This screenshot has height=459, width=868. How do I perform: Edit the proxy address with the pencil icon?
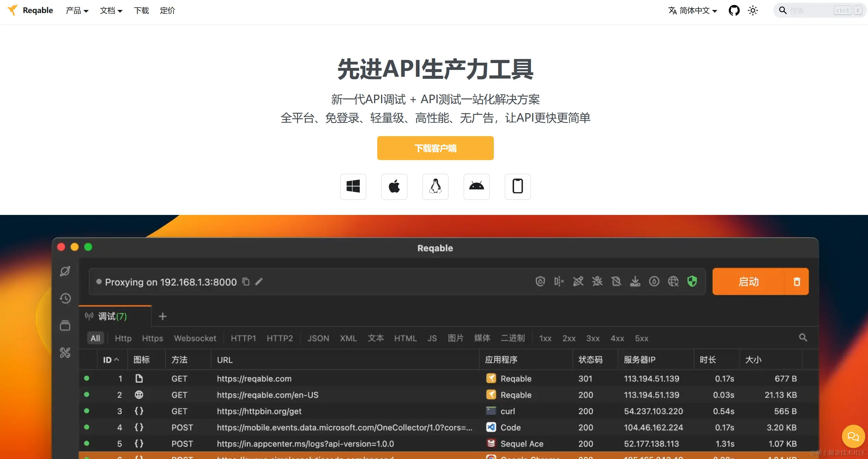pos(259,281)
